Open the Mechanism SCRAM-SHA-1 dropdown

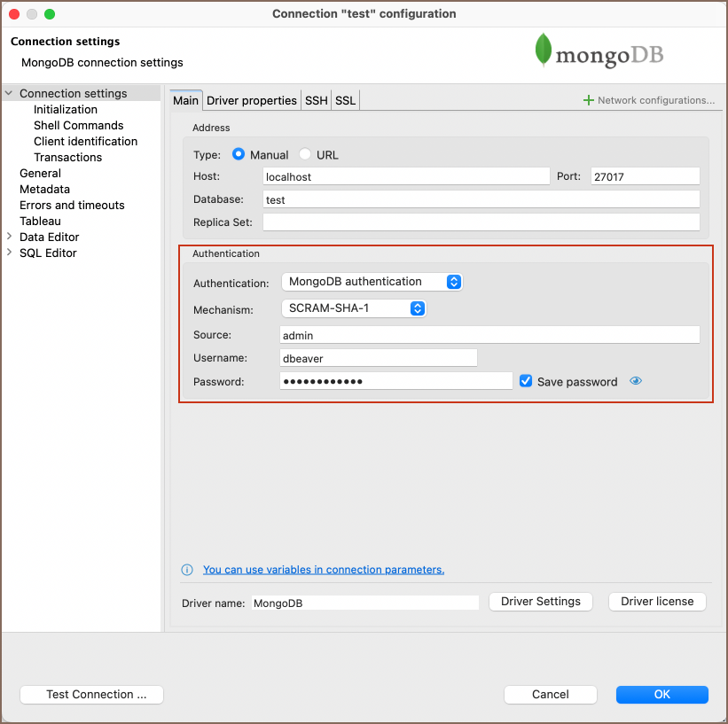click(354, 308)
